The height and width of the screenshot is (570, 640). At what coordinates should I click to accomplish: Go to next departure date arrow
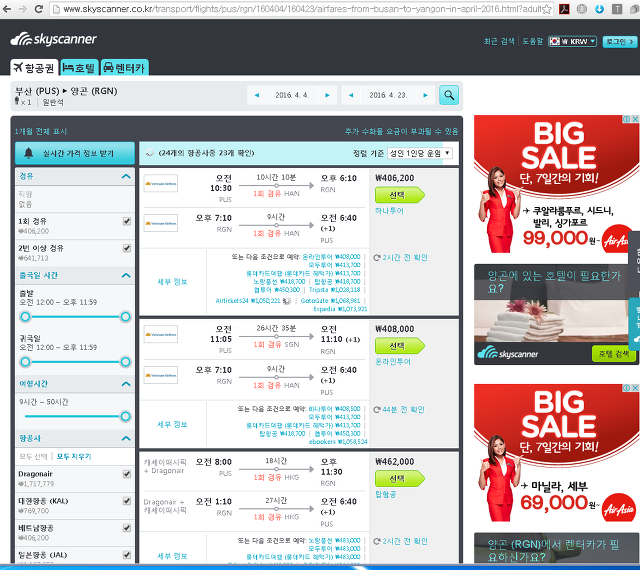pyautogui.click(x=327, y=95)
